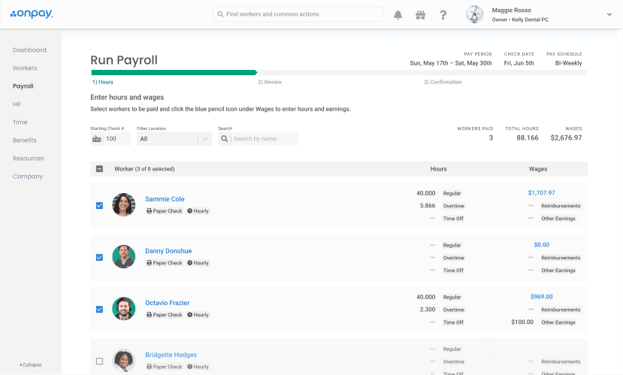Click the Wages column header
The width and height of the screenshot is (623, 375).
(x=538, y=169)
